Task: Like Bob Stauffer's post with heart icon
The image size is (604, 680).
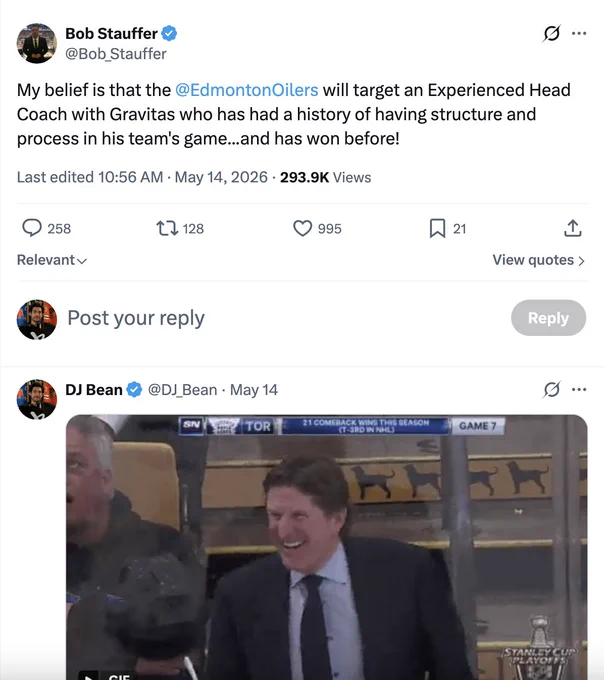Action: pyautogui.click(x=302, y=228)
